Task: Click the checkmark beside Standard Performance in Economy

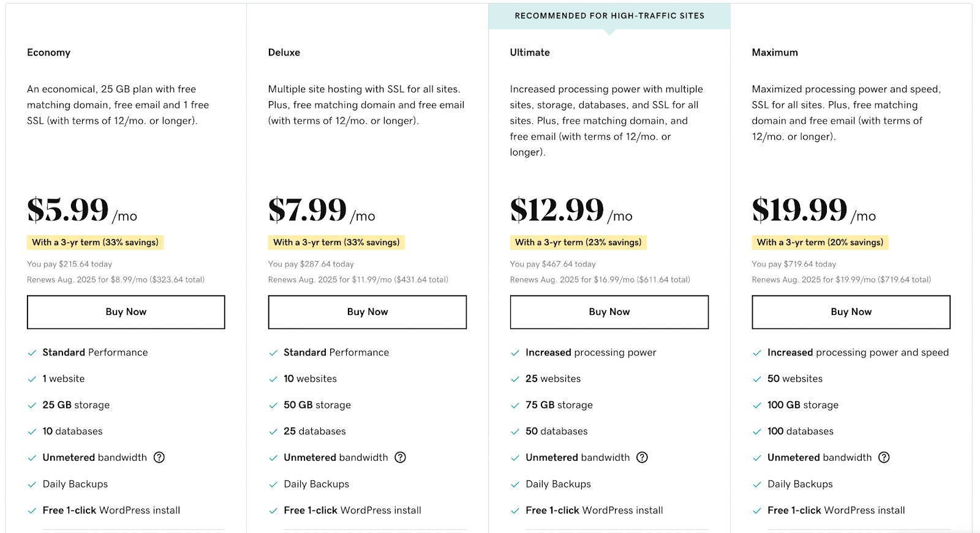Action: point(31,352)
